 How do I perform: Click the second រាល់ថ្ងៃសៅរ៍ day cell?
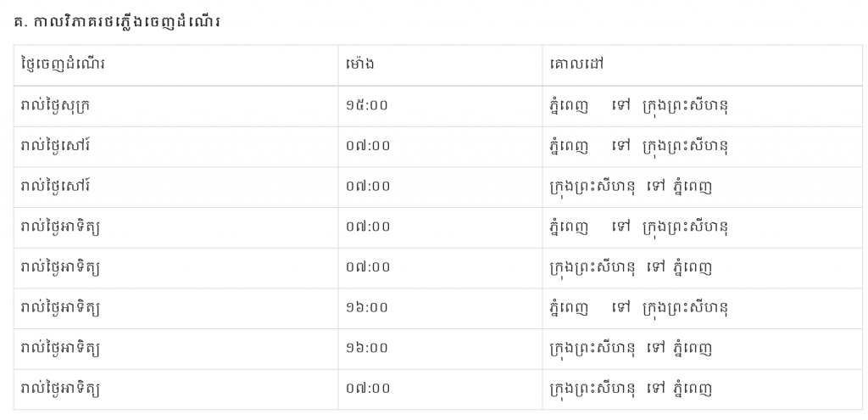point(56,187)
